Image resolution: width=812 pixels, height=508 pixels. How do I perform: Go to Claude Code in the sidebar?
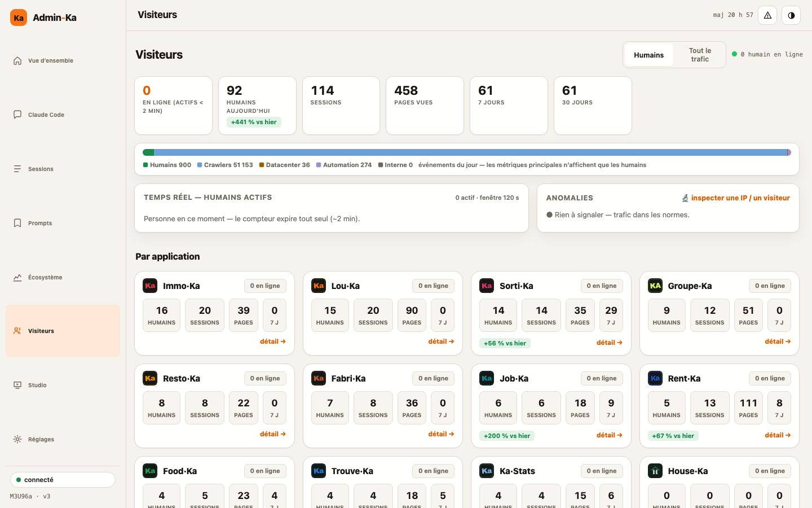63,115
